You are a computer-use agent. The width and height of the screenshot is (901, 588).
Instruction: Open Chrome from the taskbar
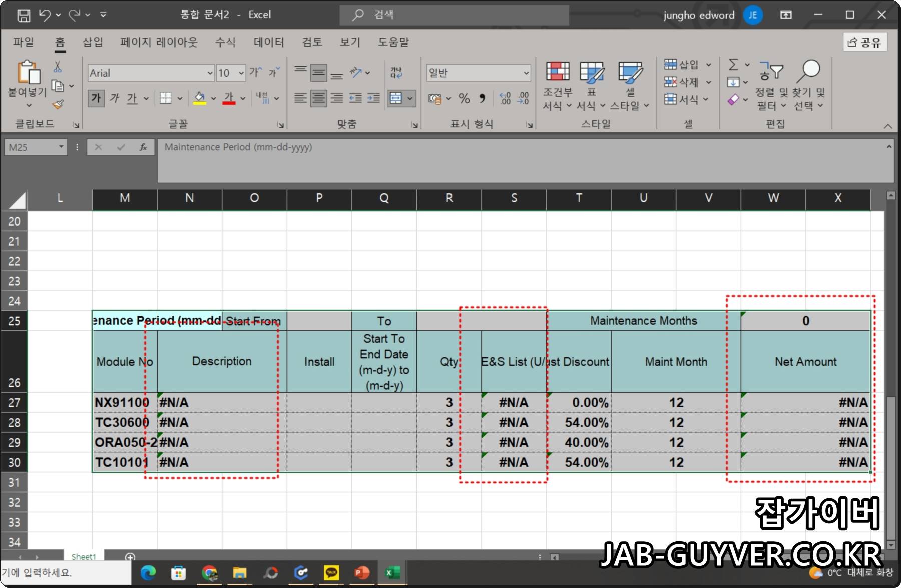coord(209,573)
